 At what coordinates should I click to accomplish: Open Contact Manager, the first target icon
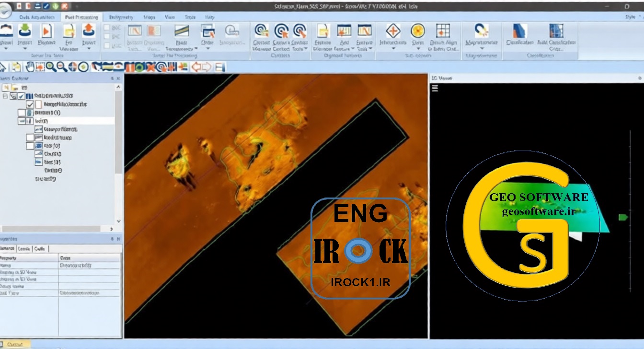(261, 31)
